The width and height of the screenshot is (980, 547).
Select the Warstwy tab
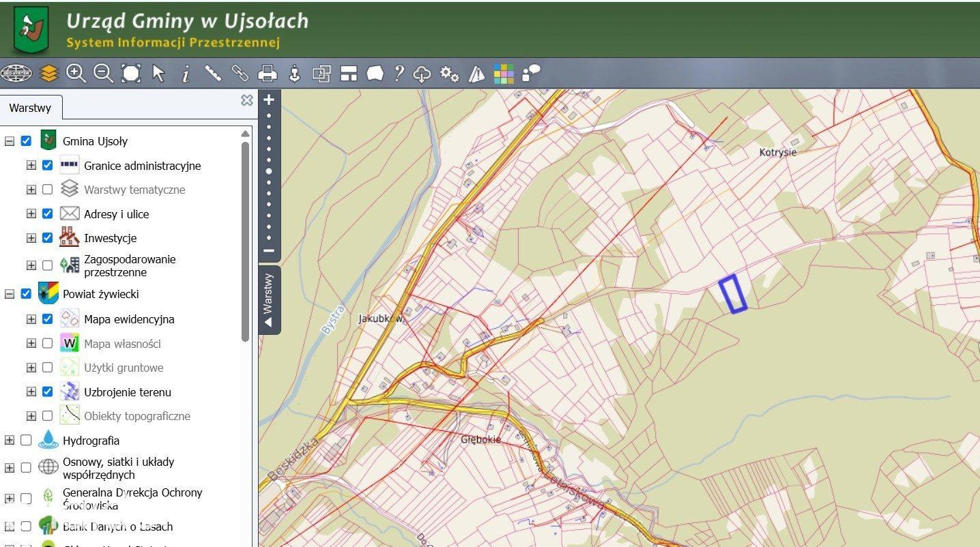pos(31,108)
